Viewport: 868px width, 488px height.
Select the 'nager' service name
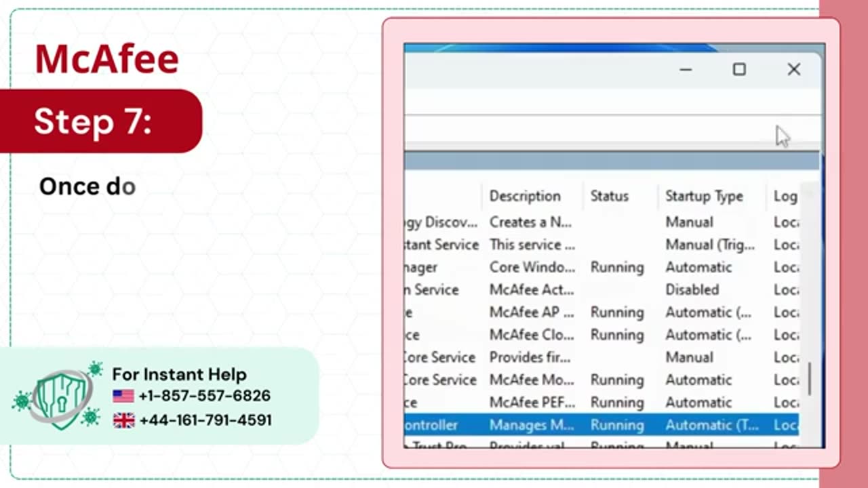[x=421, y=267]
